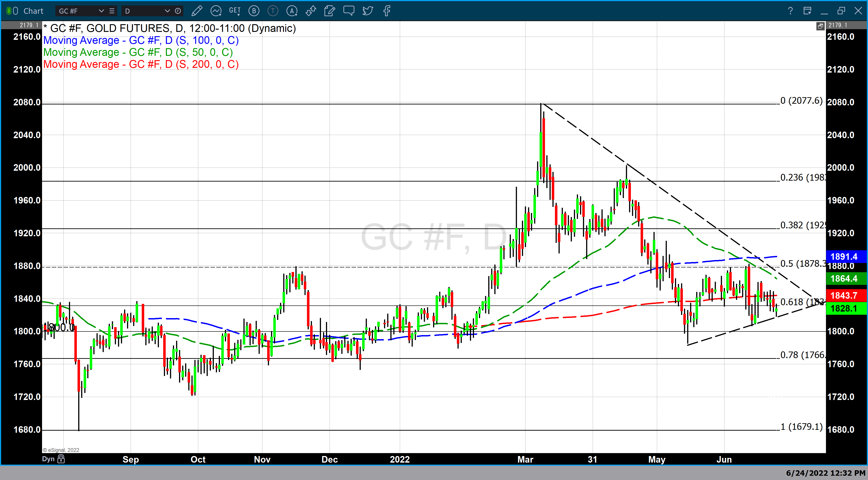This screenshot has height=480, width=868.
Task: Click the 2000.0 label on left price axis
Action: click(27, 168)
